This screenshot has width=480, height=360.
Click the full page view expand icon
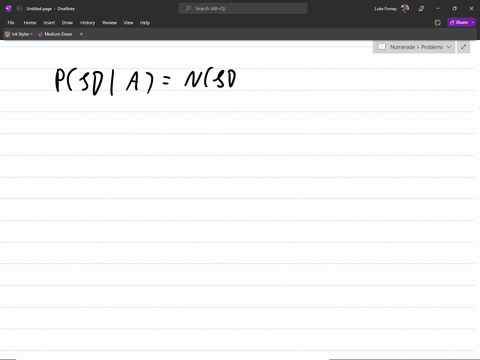click(x=463, y=47)
